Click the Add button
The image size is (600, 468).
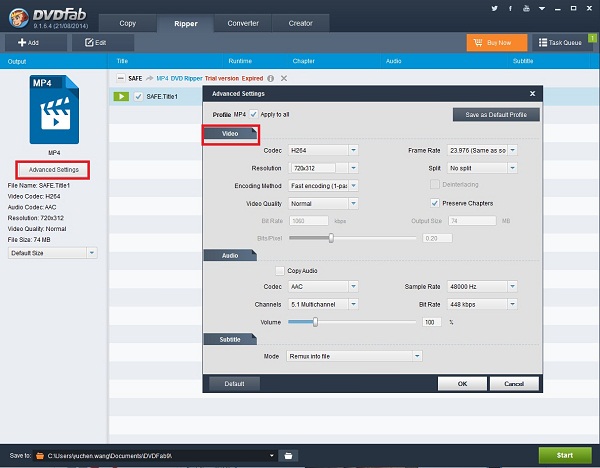(x=36, y=42)
